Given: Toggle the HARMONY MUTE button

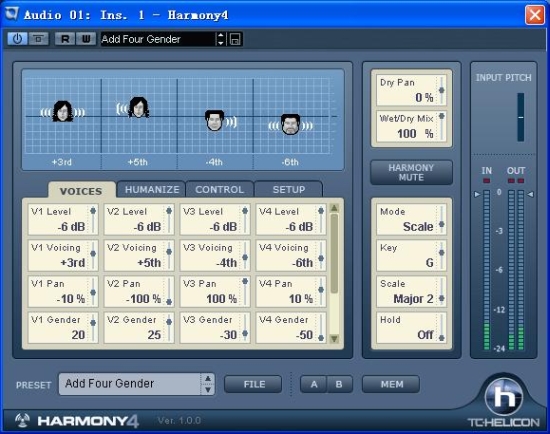Looking at the screenshot, I should coord(411,172).
